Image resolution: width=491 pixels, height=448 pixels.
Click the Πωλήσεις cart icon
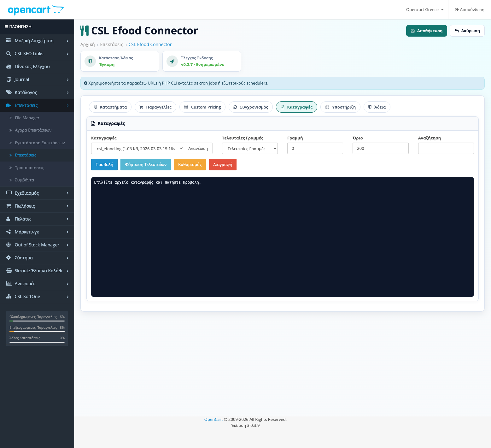(x=9, y=206)
